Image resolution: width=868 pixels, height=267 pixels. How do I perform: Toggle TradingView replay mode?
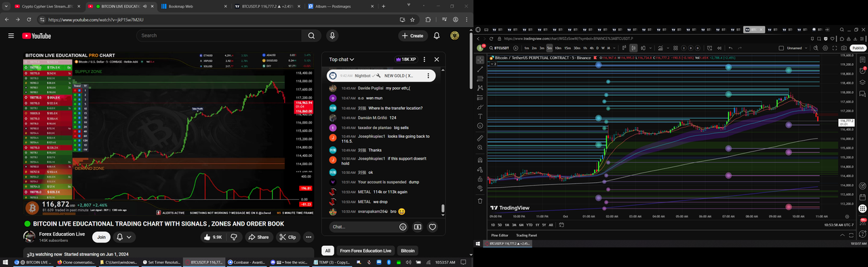[x=719, y=48]
